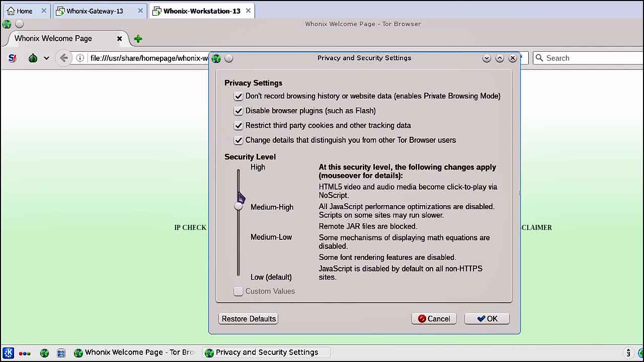Screen dimensions: 644x362
Task: Show site information icon in address bar
Action: click(80, 58)
